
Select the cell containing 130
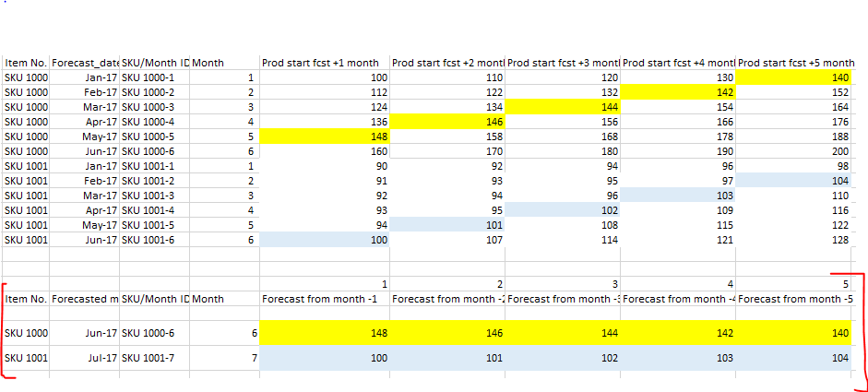(678, 77)
